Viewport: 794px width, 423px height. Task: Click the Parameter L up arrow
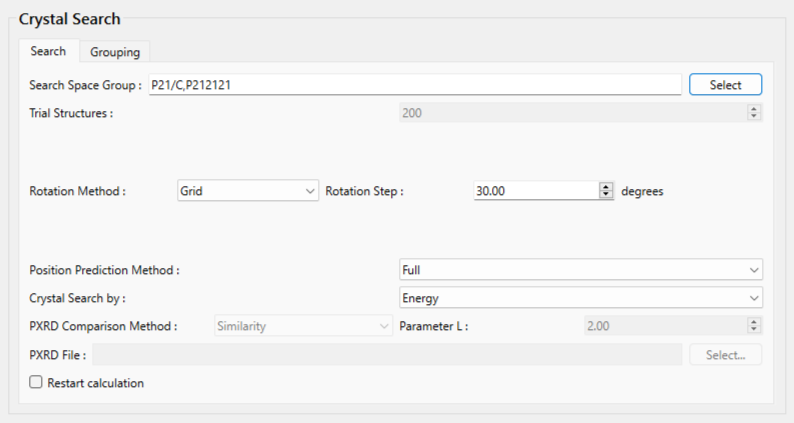[753, 322]
